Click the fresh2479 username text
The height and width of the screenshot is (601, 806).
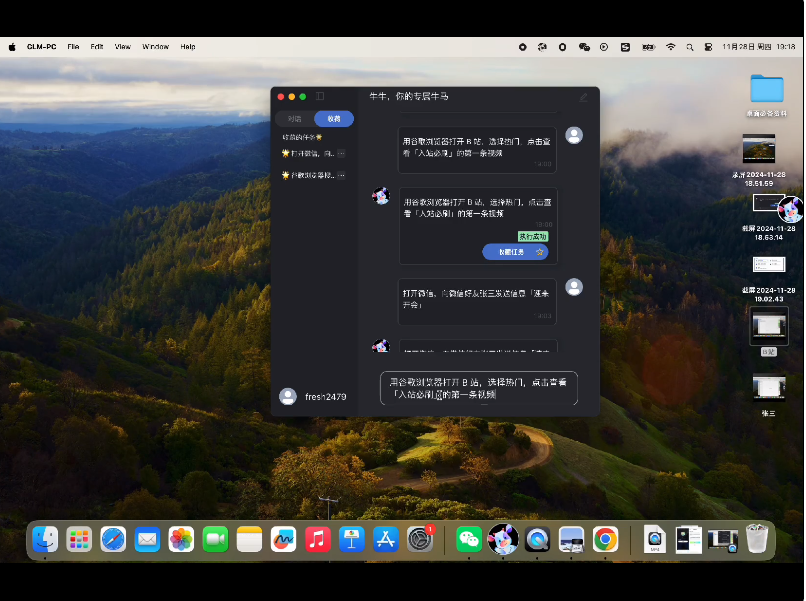(325, 397)
